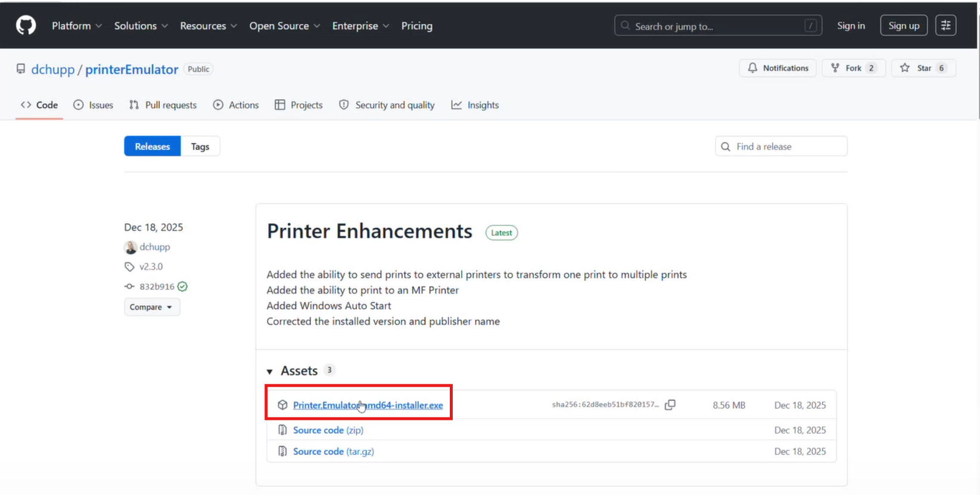Open the Pull requests tab
Screen dimensions: 980x495
point(163,105)
